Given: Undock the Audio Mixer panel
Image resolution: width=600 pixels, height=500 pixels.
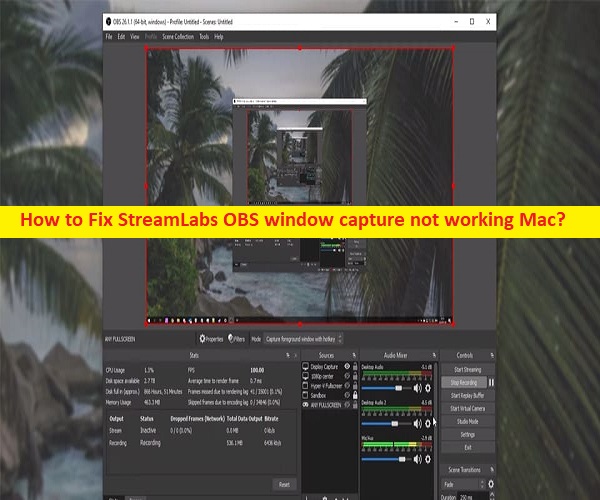Looking at the screenshot, I should [434, 355].
